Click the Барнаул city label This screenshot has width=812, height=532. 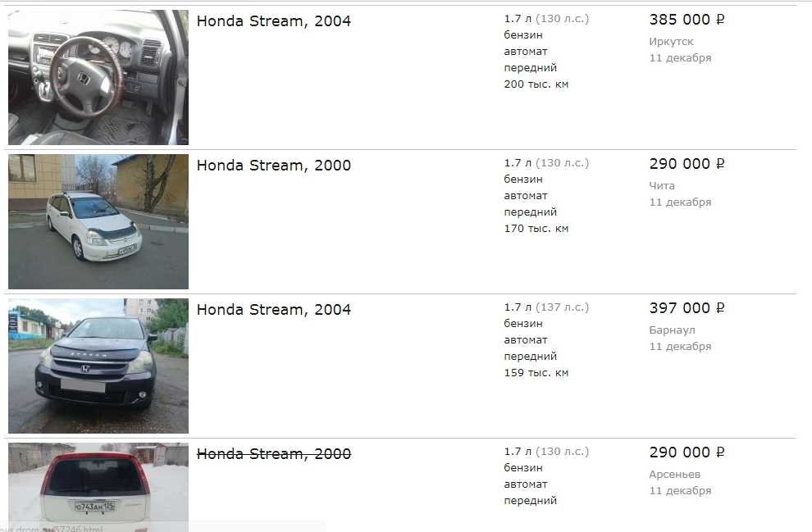pyautogui.click(x=673, y=330)
